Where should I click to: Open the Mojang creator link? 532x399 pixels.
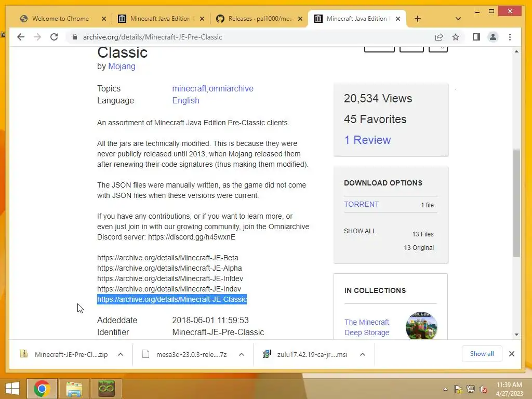[x=122, y=66]
